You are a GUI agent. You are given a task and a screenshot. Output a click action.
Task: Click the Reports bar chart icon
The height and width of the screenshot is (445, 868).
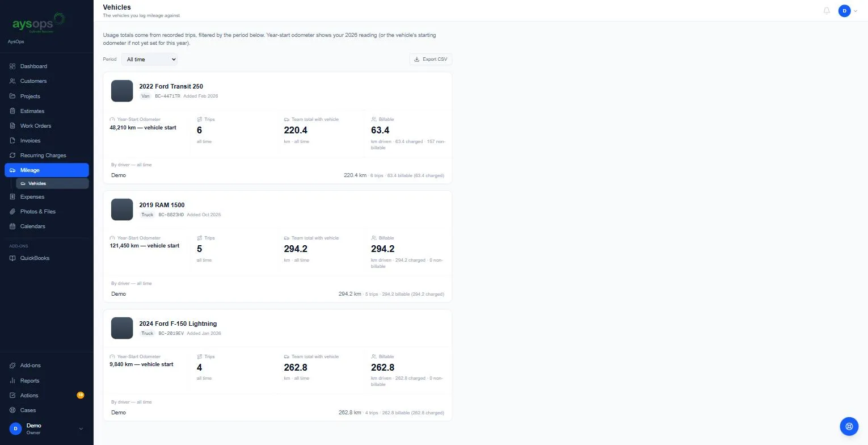pos(12,381)
